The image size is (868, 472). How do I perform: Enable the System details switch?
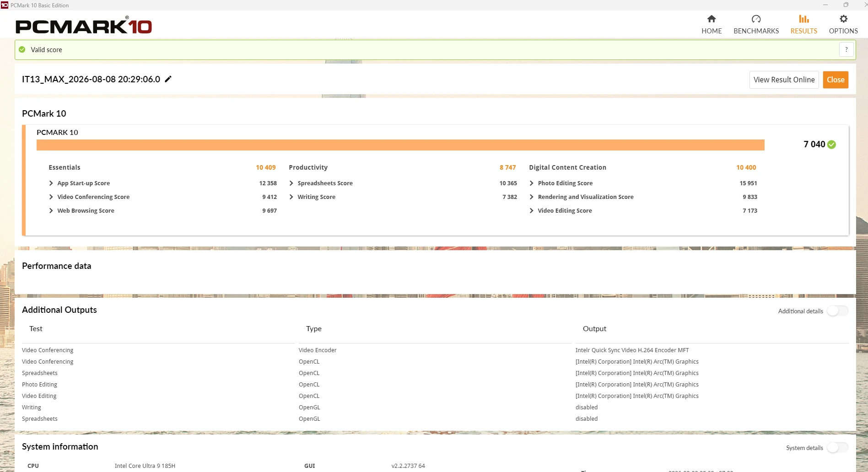[x=837, y=448]
